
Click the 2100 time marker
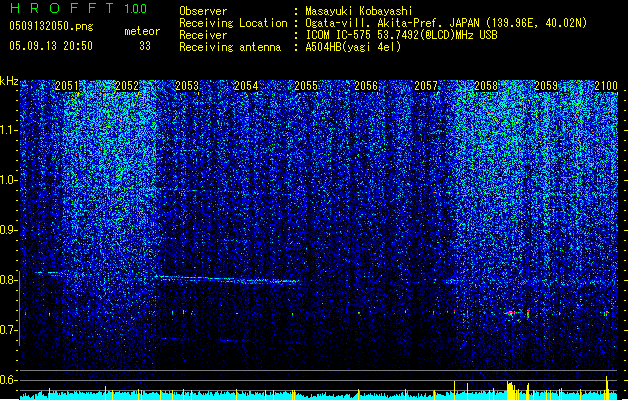(606, 86)
